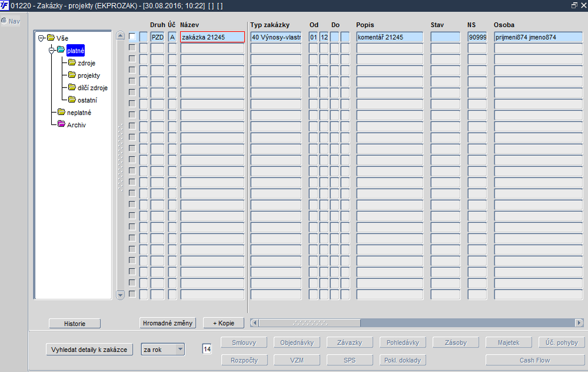Click the Úč field showing A
The height and width of the screenshot is (372, 588).
pos(172,36)
